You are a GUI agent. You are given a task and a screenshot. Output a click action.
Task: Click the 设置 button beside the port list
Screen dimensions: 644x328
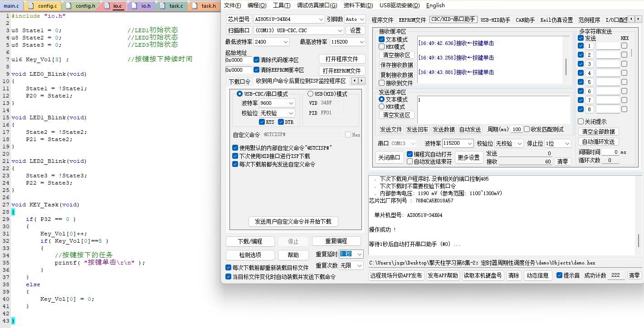point(356,30)
